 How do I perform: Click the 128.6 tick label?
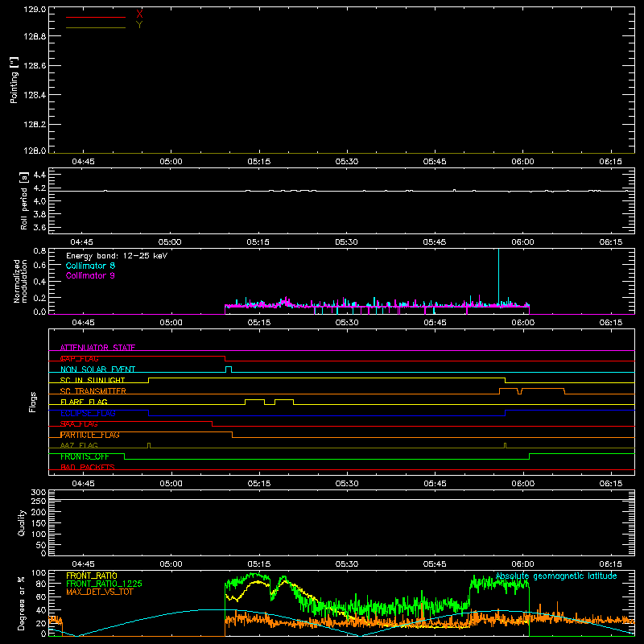pyautogui.click(x=35, y=66)
